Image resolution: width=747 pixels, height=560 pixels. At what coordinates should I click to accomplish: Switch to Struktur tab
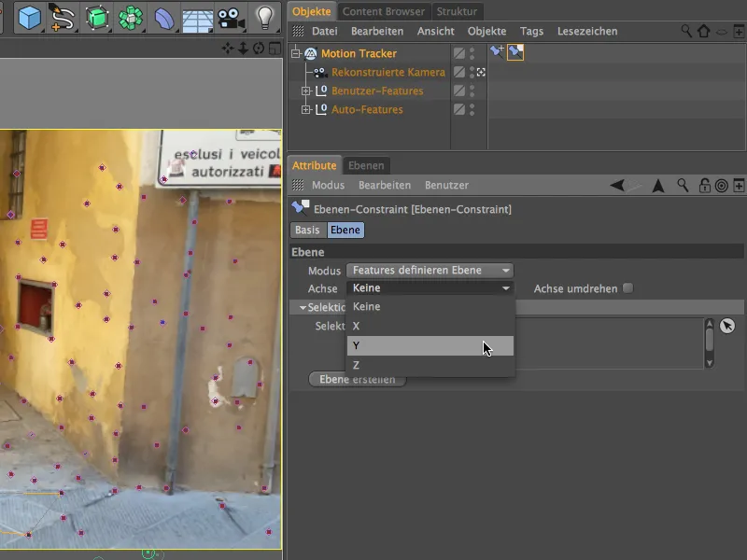click(457, 11)
